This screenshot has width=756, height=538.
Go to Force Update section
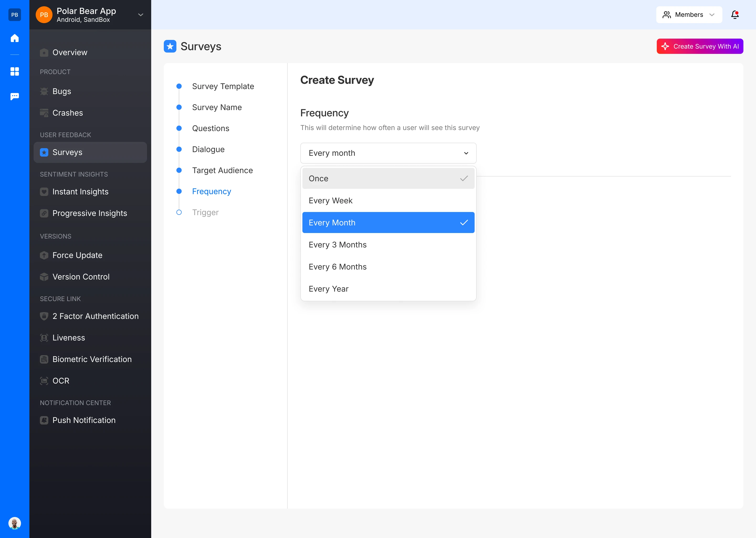[x=77, y=255]
